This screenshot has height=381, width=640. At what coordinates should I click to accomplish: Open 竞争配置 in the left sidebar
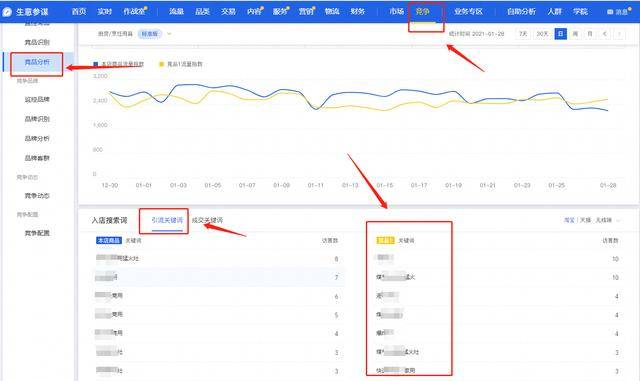(x=37, y=233)
